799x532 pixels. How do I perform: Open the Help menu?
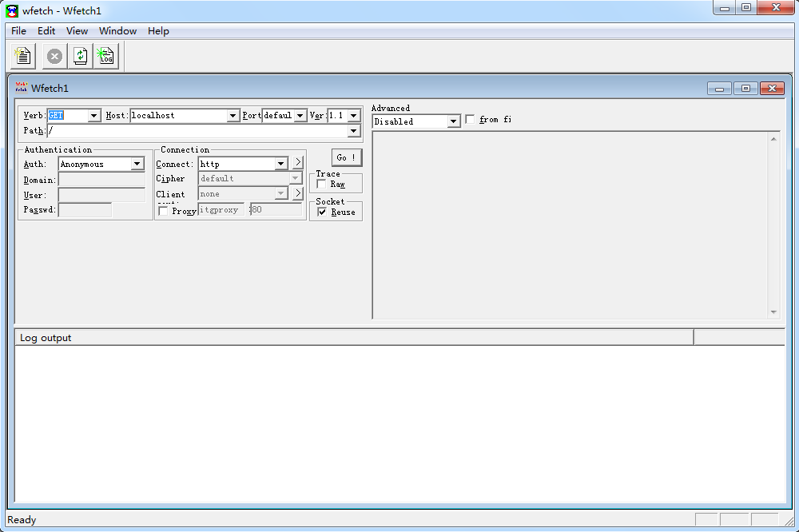[158, 31]
